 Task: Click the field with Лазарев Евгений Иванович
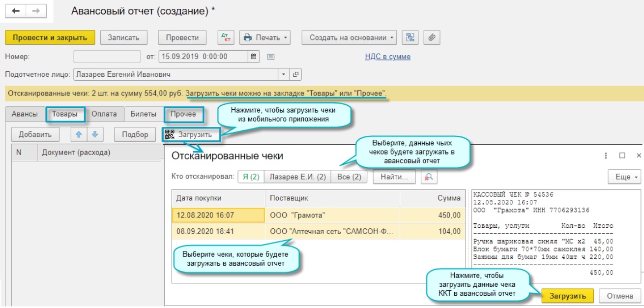(x=176, y=75)
